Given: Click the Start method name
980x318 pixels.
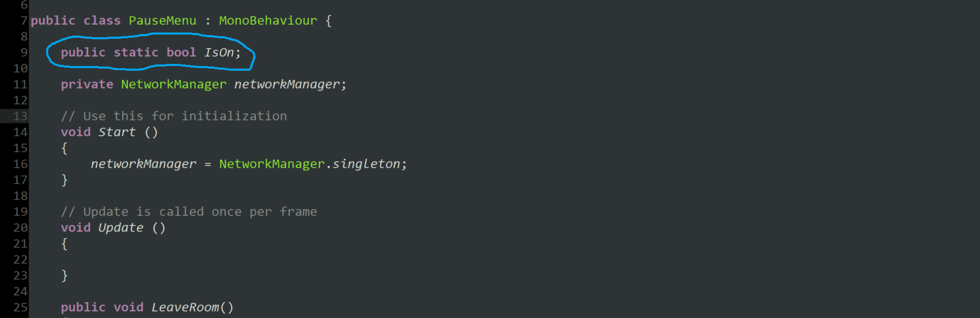Looking at the screenshot, I should [x=117, y=132].
